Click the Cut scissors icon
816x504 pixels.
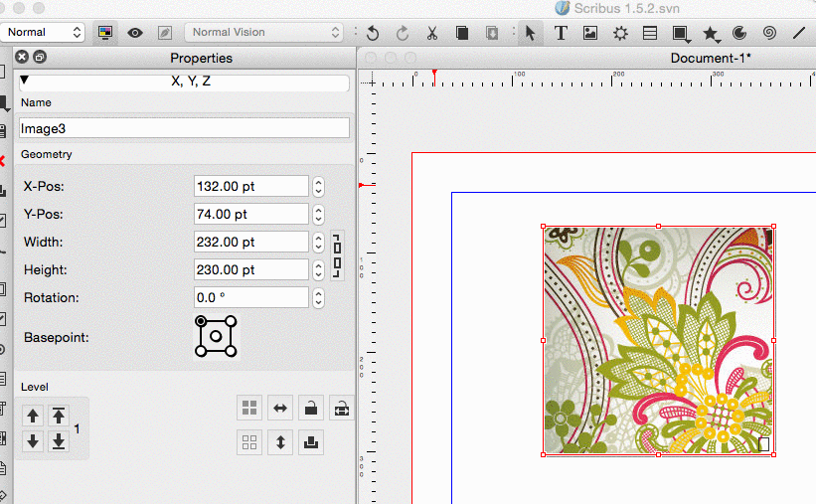coord(432,33)
